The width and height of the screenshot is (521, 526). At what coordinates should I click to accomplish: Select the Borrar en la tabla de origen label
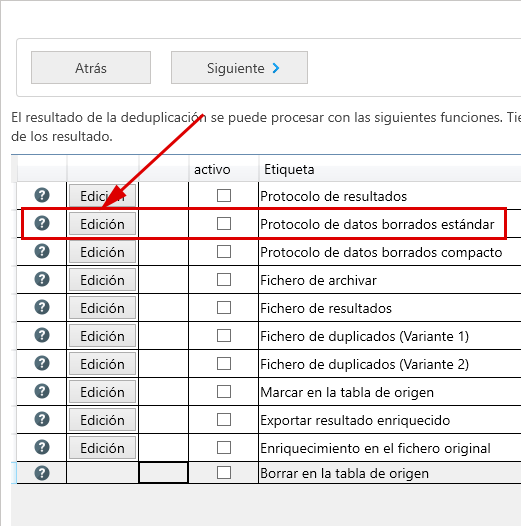tap(345, 473)
